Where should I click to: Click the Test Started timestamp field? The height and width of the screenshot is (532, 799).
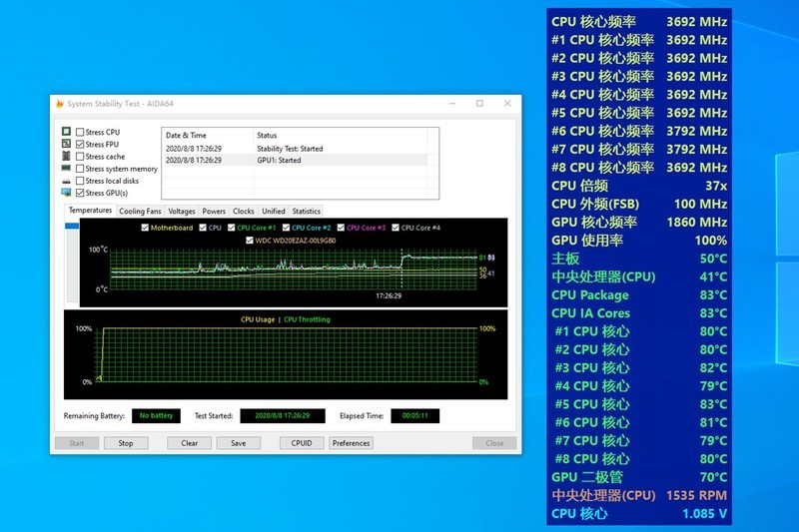tap(283, 415)
